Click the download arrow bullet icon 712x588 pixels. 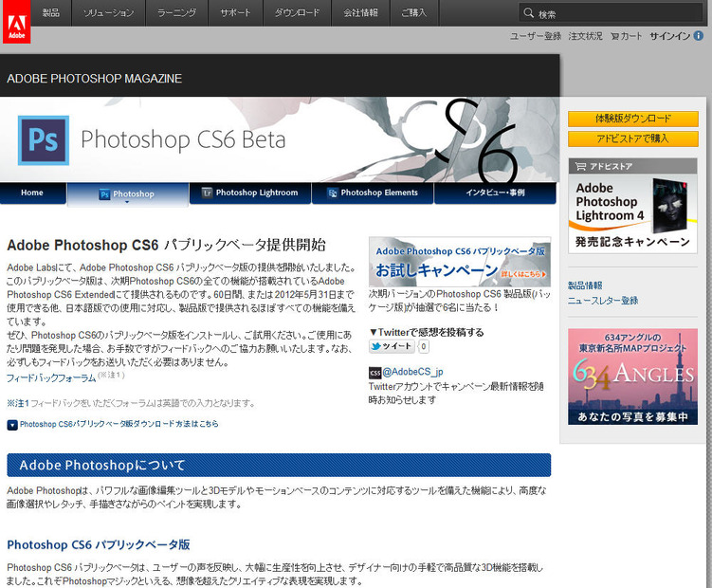pyautogui.click(x=12, y=425)
